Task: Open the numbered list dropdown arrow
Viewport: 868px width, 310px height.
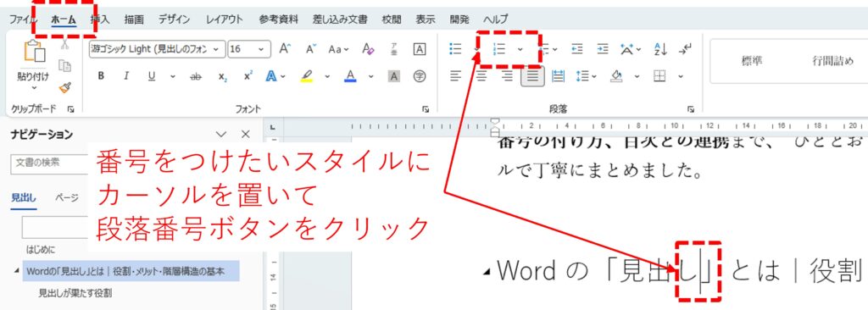Action: [x=520, y=49]
